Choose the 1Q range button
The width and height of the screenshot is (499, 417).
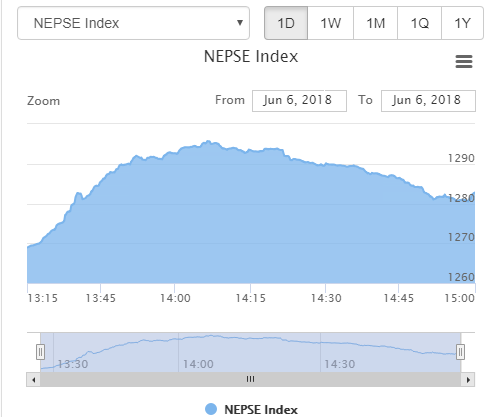pos(419,23)
